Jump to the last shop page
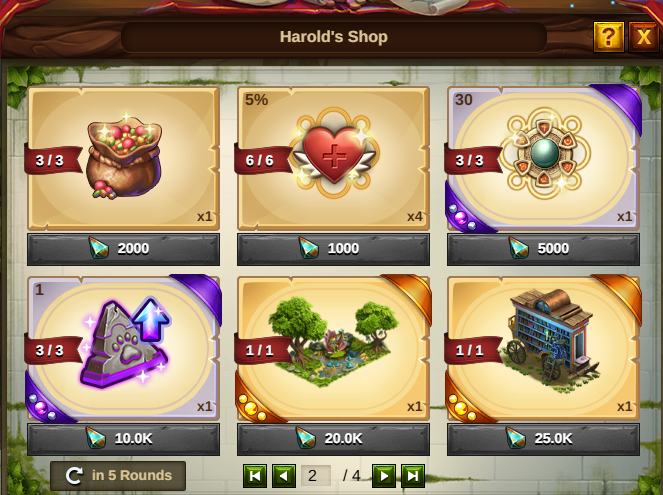This screenshot has height=495, width=663. click(x=413, y=476)
